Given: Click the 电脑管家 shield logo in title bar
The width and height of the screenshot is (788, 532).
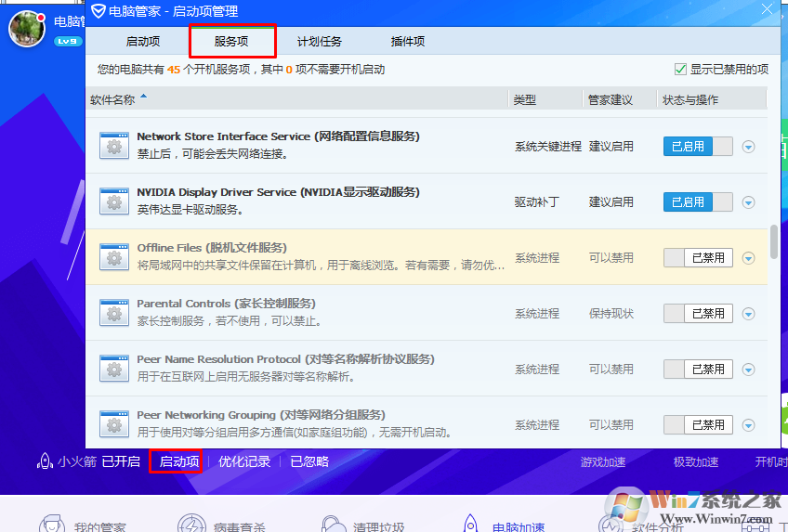Looking at the screenshot, I should click(x=98, y=10).
